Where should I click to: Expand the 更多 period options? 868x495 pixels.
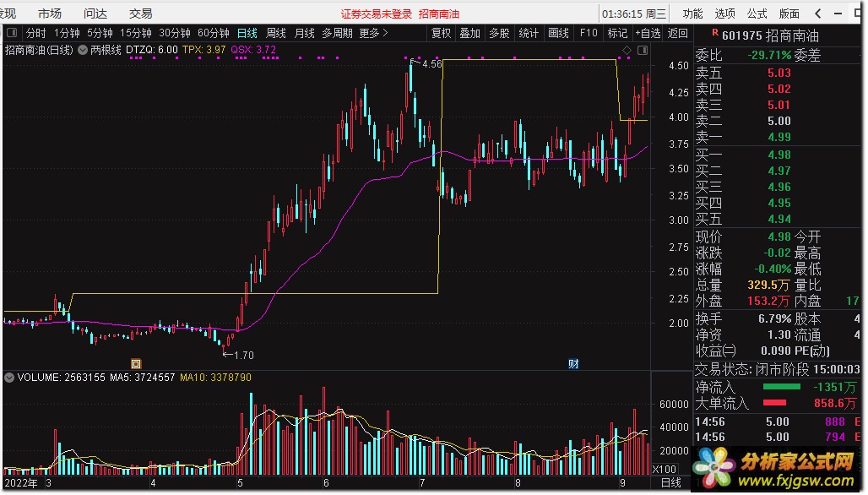374,33
